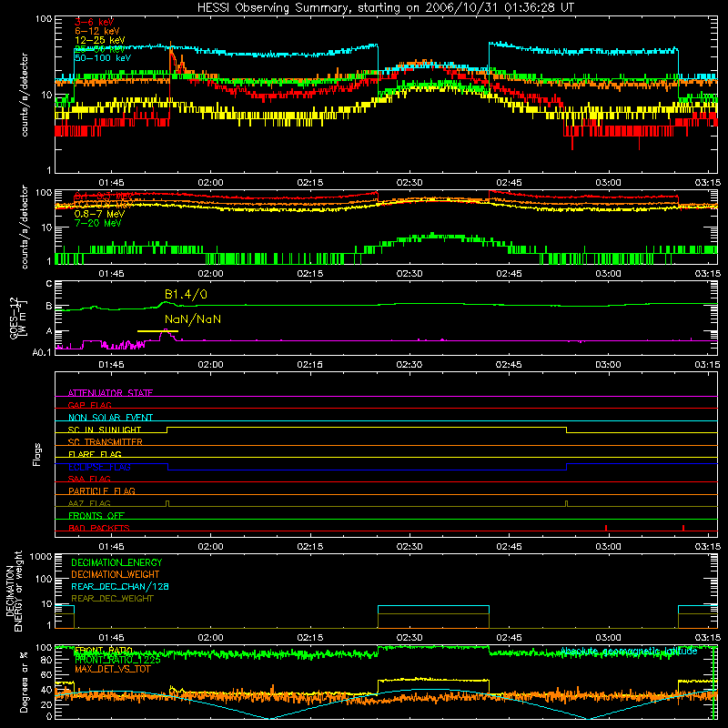Select the REAR_DEC_WEIGHT legend label
Viewport: 728px width, 728px height.
(112, 599)
